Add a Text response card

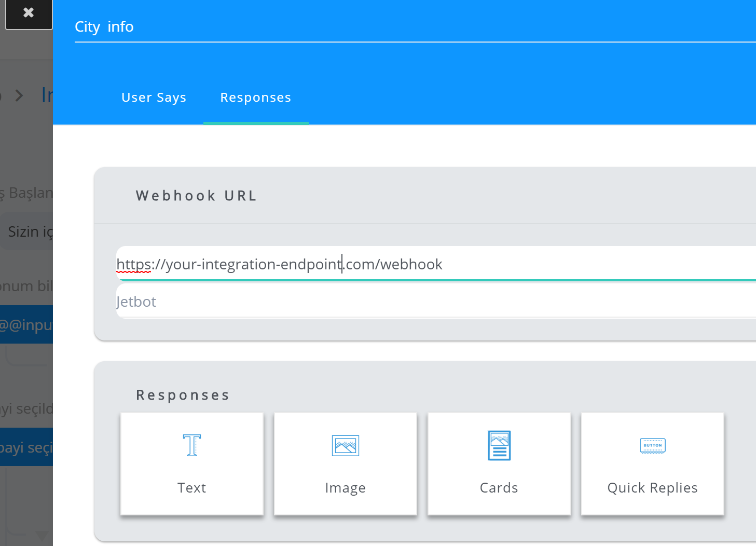[192, 464]
